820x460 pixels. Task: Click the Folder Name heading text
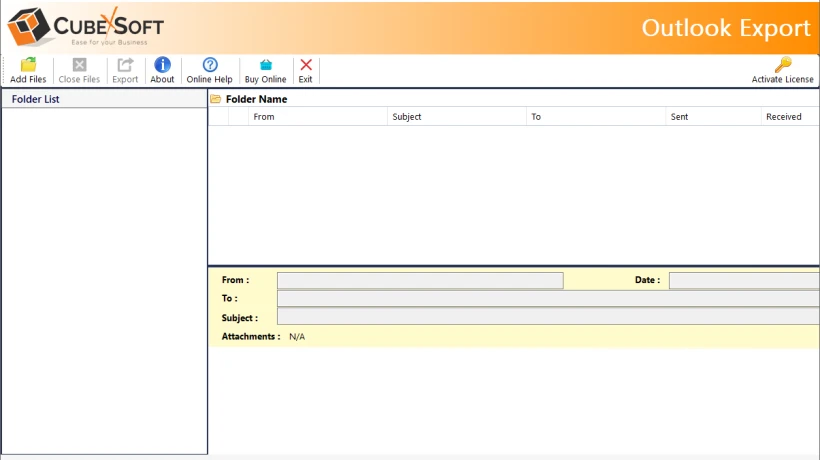click(256, 99)
